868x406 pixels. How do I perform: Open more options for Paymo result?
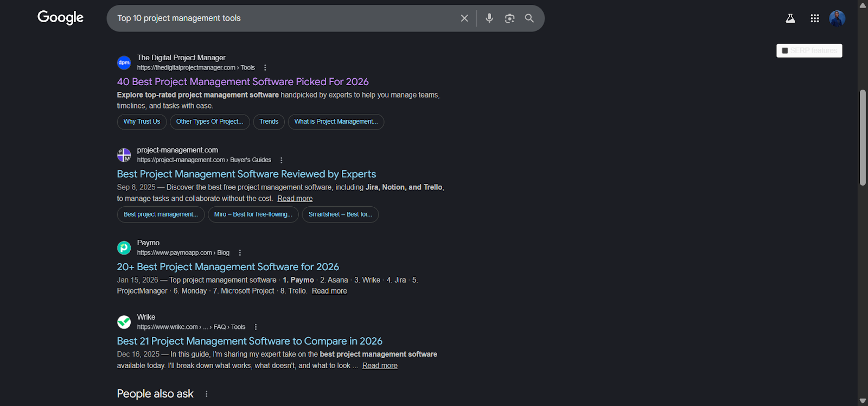tap(240, 253)
